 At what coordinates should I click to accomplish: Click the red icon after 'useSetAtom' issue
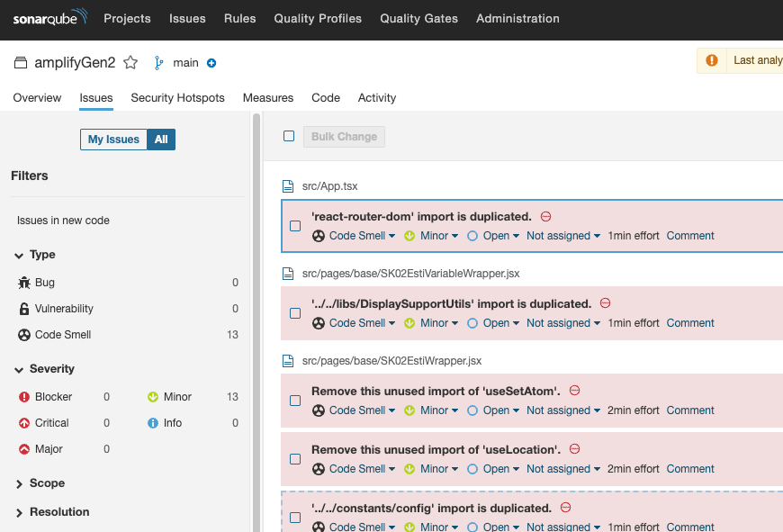pos(575,390)
